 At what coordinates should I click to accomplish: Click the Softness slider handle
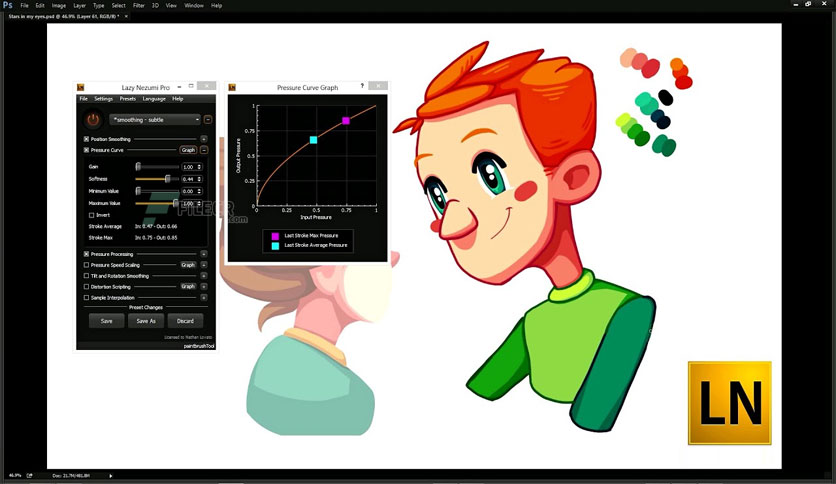[x=167, y=179]
